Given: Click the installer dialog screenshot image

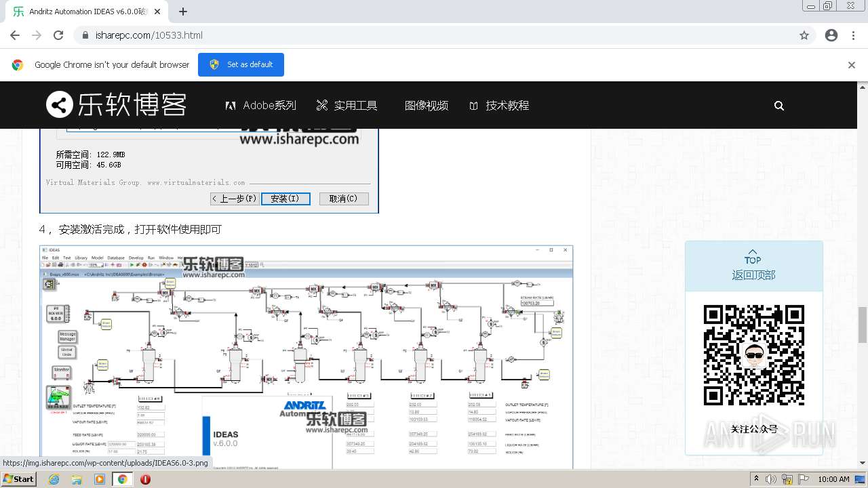Looking at the screenshot, I should [209, 171].
